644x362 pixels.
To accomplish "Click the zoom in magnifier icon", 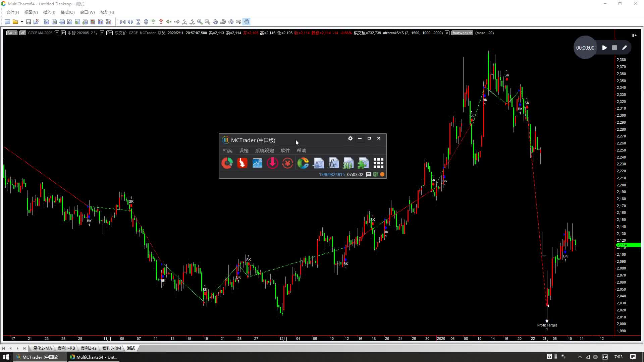I will pos(200,22).
